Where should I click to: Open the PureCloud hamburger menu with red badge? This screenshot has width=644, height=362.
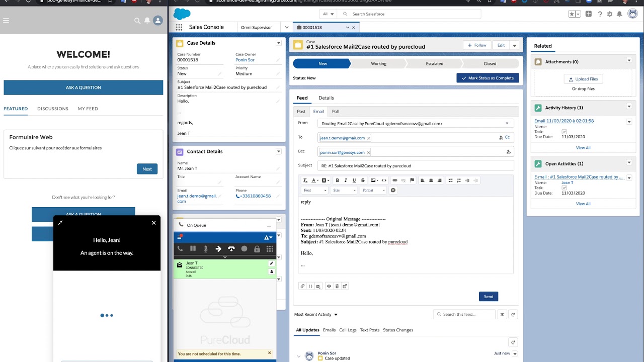179,237
